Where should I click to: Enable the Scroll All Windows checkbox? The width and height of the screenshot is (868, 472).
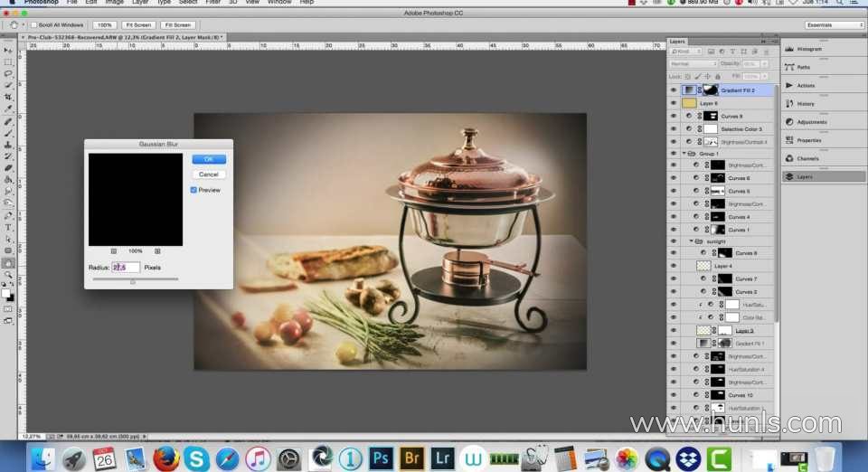click(33, 24)
